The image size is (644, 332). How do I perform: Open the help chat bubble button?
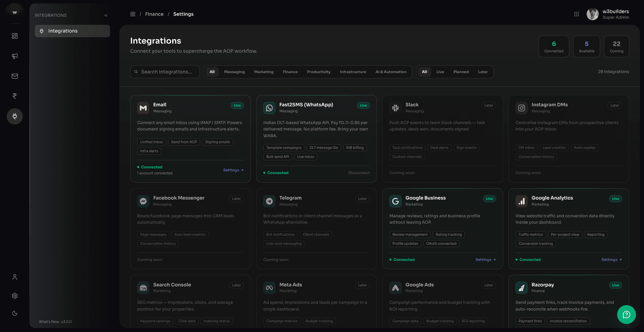click(x=627, y=315)
